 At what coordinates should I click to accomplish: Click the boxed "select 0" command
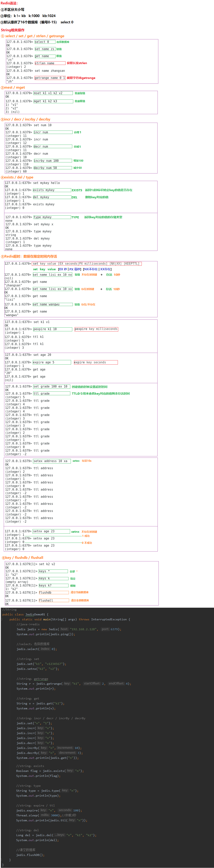point(44,42)
